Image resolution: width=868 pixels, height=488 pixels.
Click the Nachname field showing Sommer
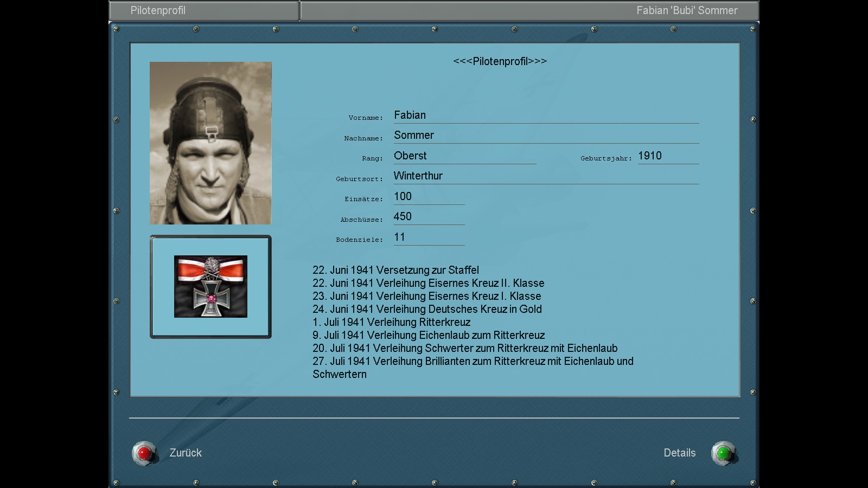[x=546, y=136]
